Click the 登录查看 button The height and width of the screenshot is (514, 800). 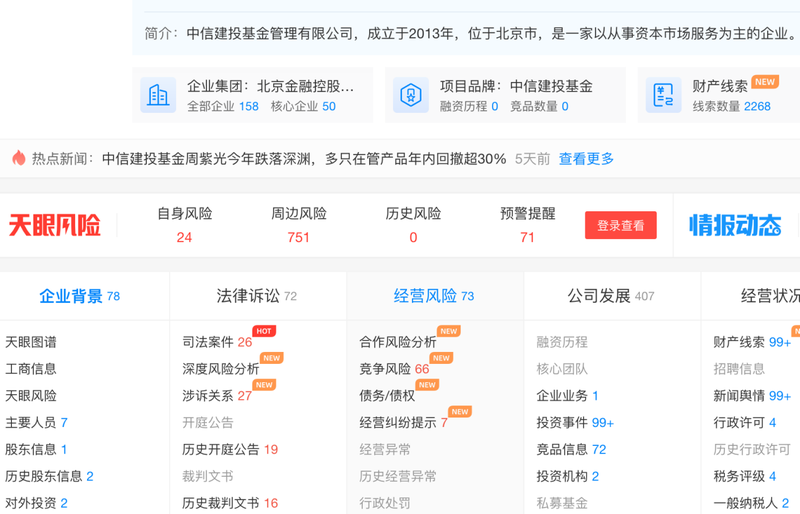(621, 225)
